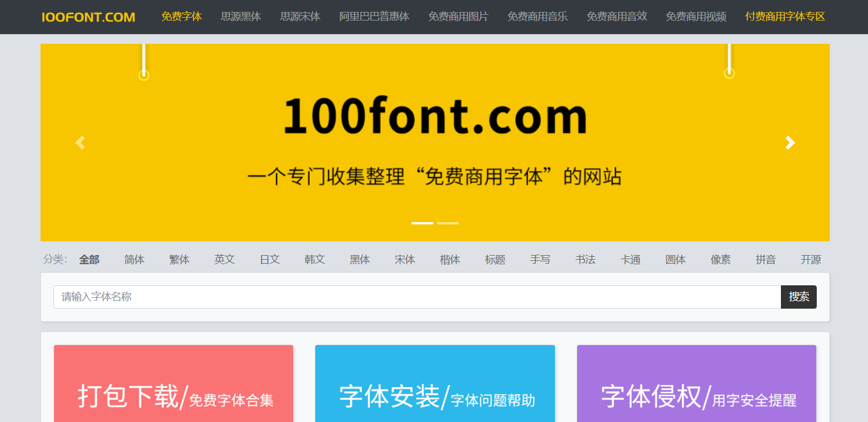Image resolution: width=868 pixels, height=422 pixels.
Task: Filter fonts by 楷体 category
Action: (x=450, y=260)
